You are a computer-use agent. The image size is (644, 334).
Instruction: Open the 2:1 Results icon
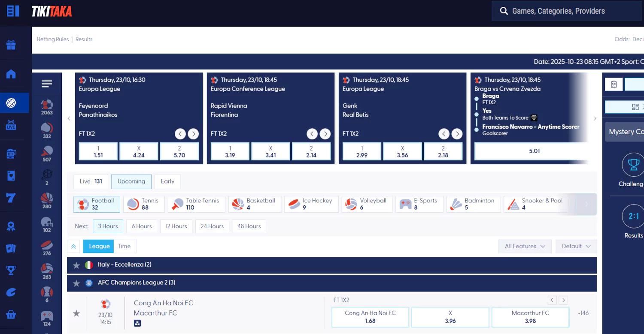(x=634, y=217)
